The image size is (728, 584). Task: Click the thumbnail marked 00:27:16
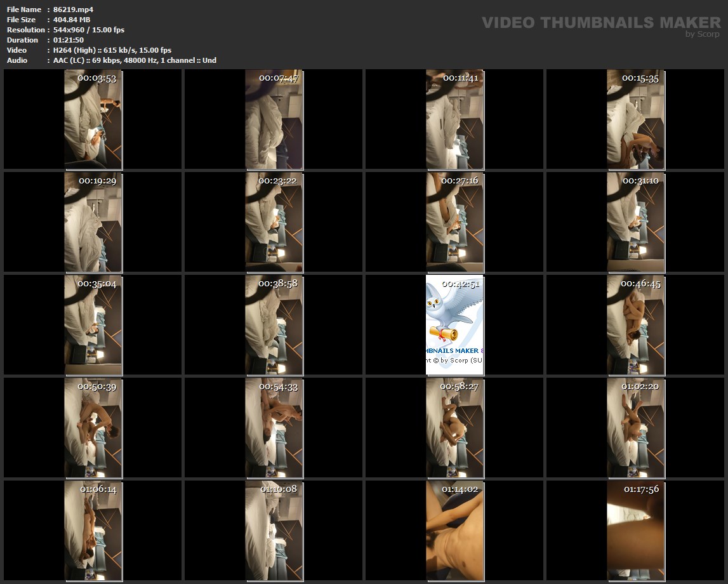(454, 222)
